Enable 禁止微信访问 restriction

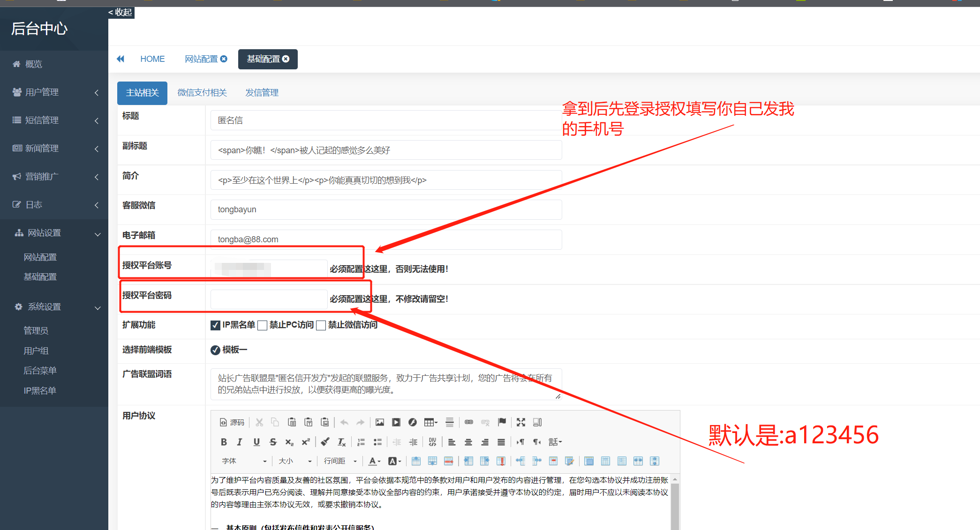coord(321,325)
